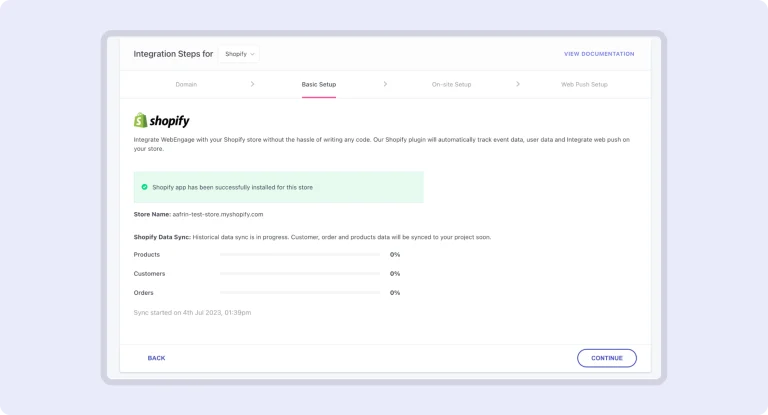Open the View Documentation link
Image resolution: width=768 pixels, height=415 pixels.
coord(599,54)
